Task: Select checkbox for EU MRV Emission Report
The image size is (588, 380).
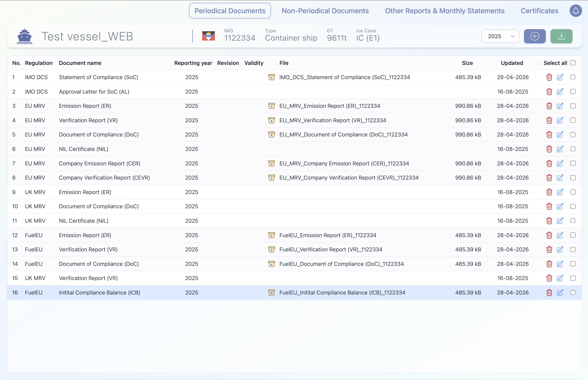Action: pyautogui.click(x=573, y=106)
